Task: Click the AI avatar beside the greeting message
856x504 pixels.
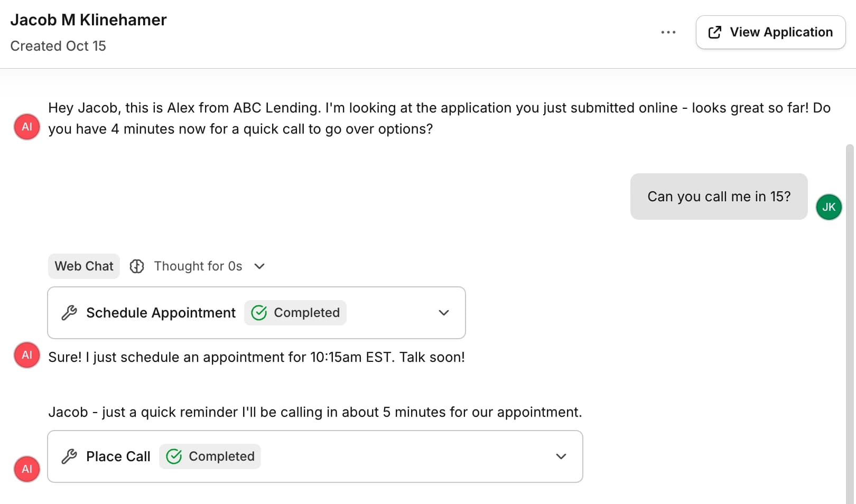Action: [27, 127]
